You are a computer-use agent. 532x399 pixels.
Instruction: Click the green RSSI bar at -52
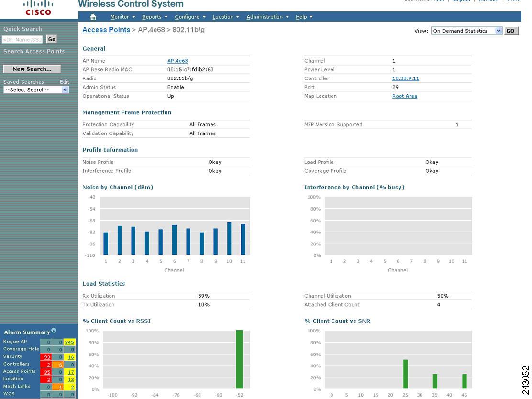(240, 359)
